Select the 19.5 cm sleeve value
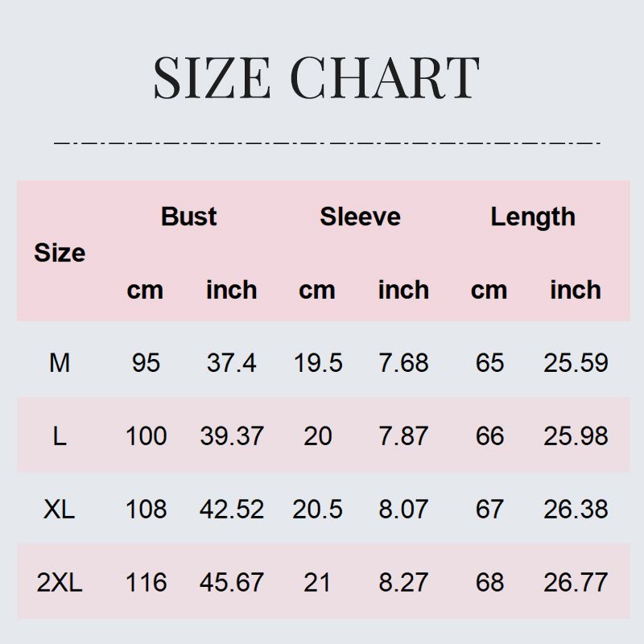 click(318, 363)
